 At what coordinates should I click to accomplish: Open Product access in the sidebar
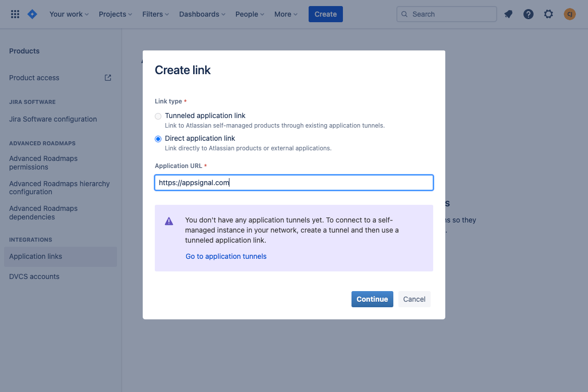(34, 78)
